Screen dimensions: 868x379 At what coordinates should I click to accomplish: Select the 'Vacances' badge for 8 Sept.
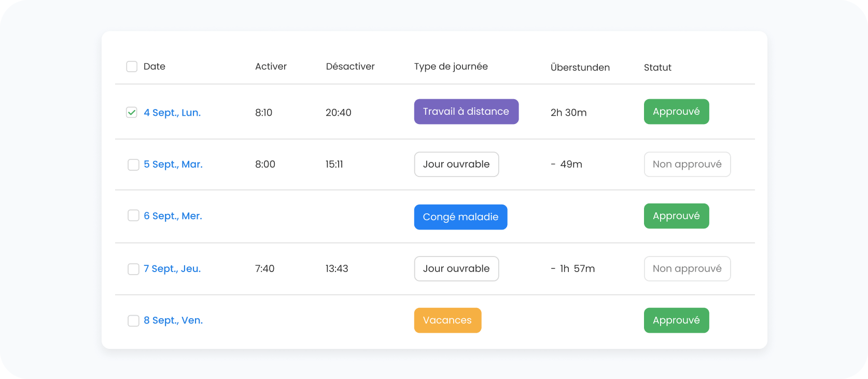tap(447, 320)
